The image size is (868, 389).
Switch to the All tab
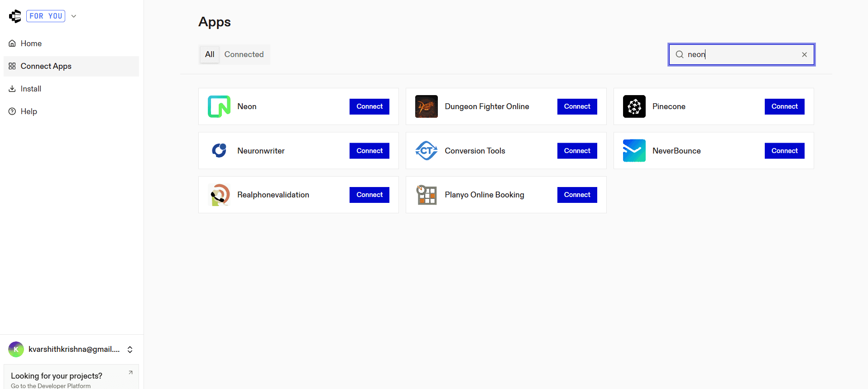click(x=210, y=54)
